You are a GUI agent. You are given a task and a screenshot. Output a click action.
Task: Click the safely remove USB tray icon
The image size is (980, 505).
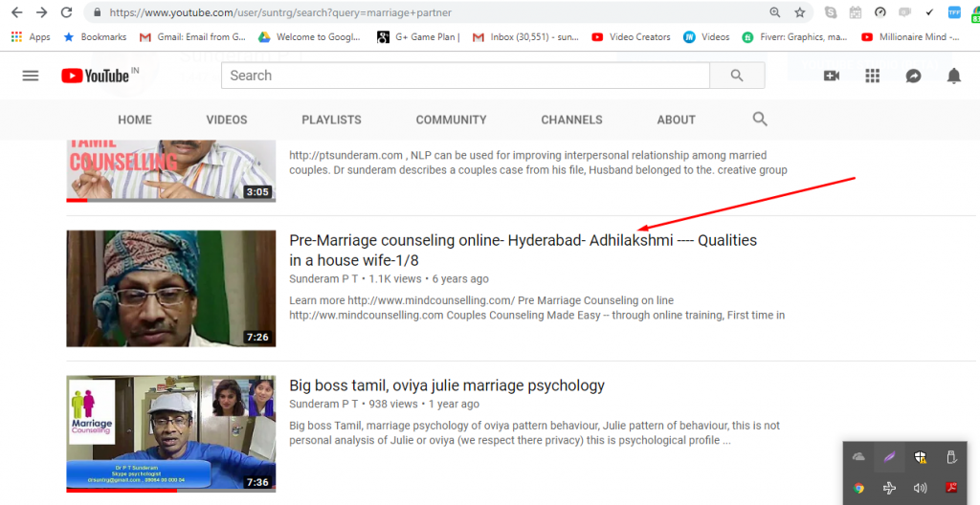(x=950, y=457)
